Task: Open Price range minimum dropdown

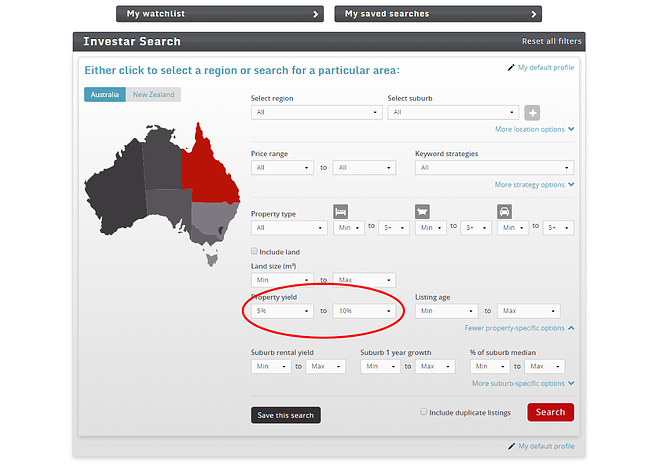Action: [x=282, y=168]
